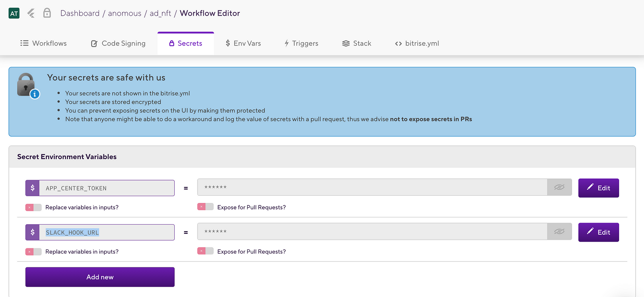
Task: Switch to the bitrise.yml tab
Action: click(x=417, y=43)
